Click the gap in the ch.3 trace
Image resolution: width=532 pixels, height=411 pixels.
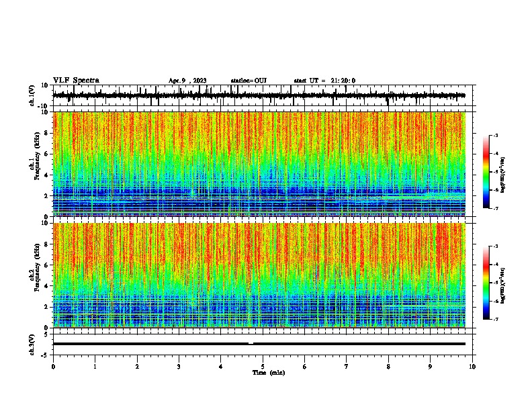(251, 344)
